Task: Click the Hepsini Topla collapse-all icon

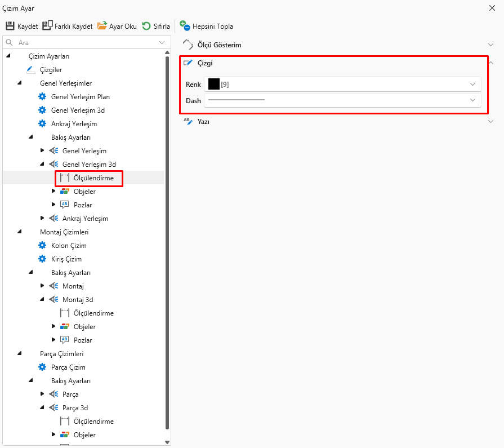Action: (x=185, y=25)
